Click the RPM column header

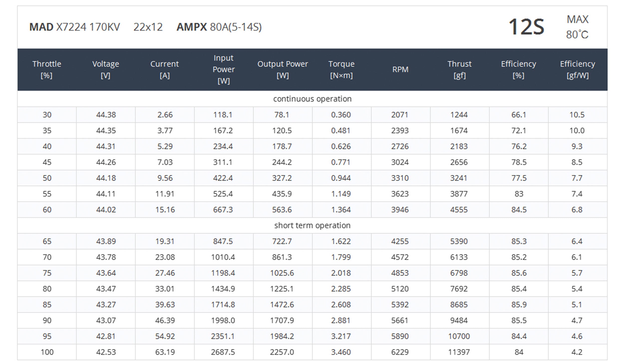point(400,70)
